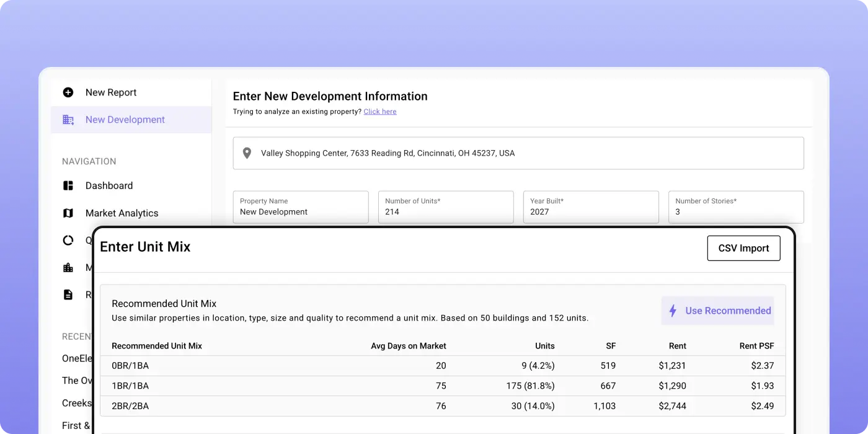This screenshot has height=434, width=868.
Task: Click the lightning bolt icon on Use Recommended
Action: pyautogui.click(x=673, y=311)
